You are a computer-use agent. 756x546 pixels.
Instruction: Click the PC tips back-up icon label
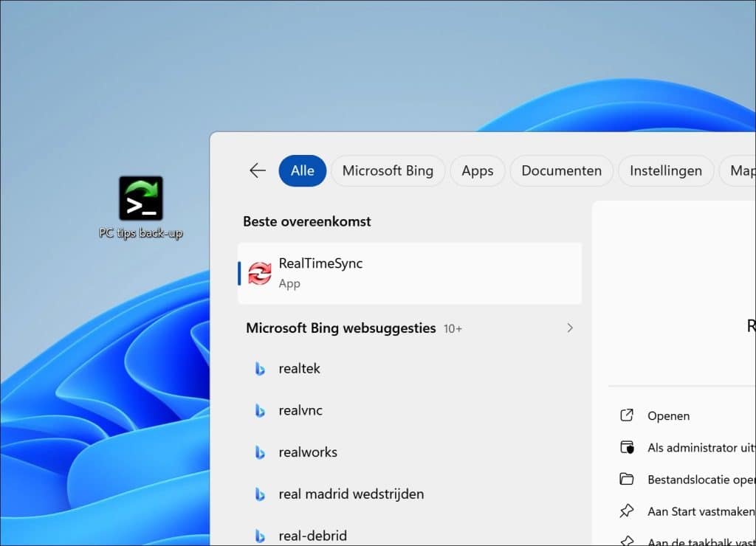(x=141, y=233)
